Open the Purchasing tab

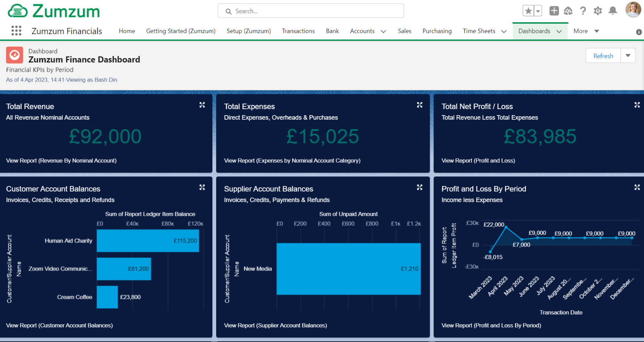pyautogui.click(x=437, y=31)
